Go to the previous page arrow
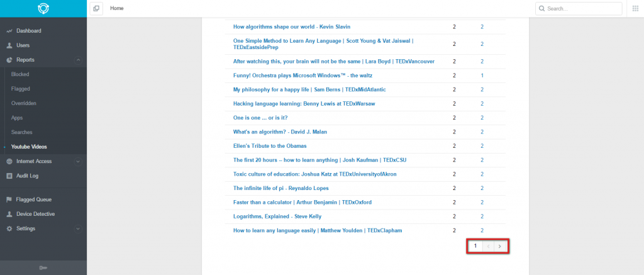The width and height of the screenshot is (644, 275). 488,246
